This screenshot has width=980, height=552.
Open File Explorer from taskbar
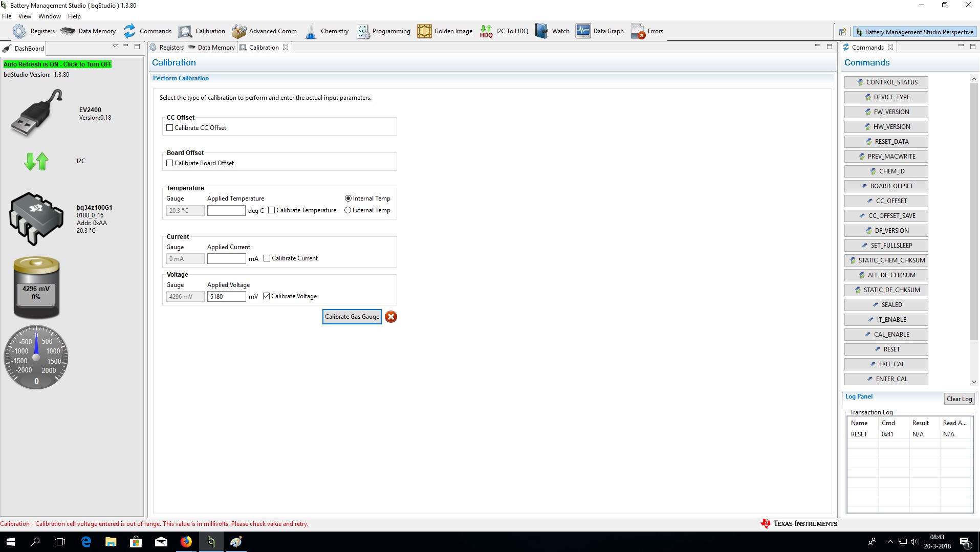(x=111, y=542)
